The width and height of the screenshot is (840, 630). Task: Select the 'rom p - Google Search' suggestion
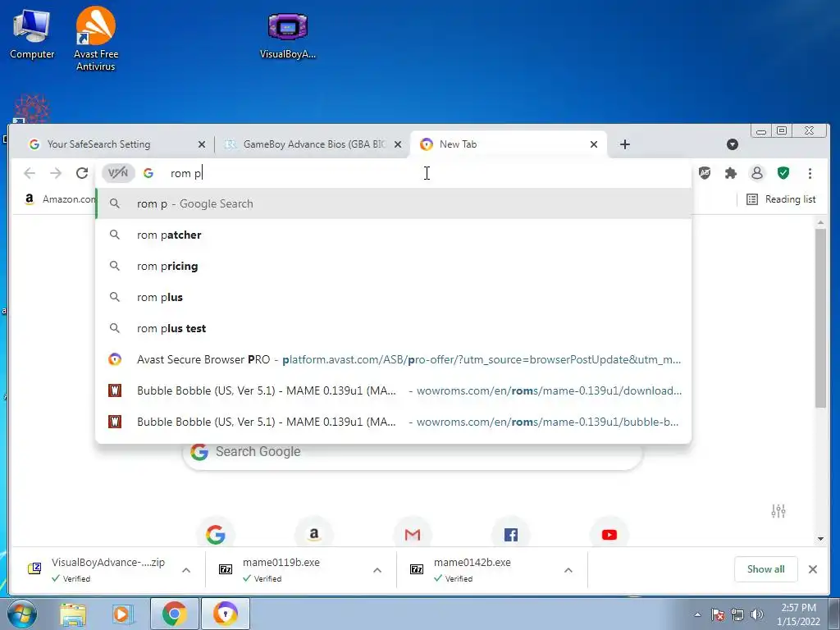(x=393, y=203)
